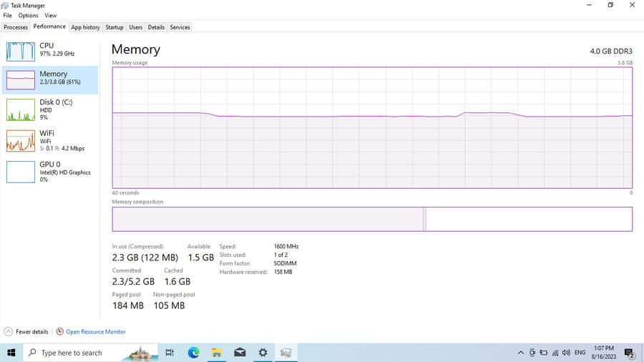
Task: Collapse view with Fewer details
Action: pos(26,332)
